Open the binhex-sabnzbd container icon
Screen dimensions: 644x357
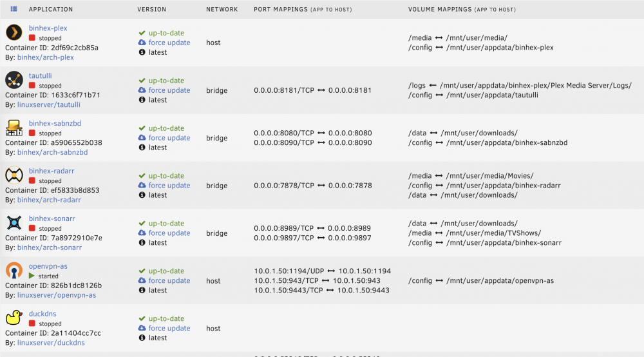[14, 128]
